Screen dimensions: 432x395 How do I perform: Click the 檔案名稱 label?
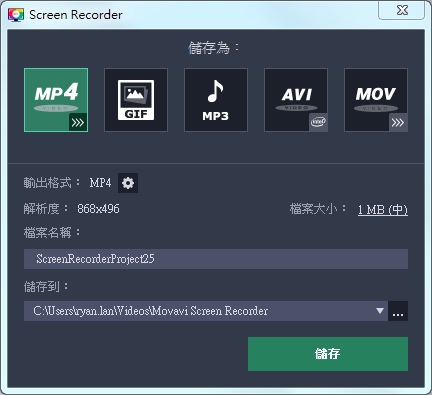pos(52,232)
